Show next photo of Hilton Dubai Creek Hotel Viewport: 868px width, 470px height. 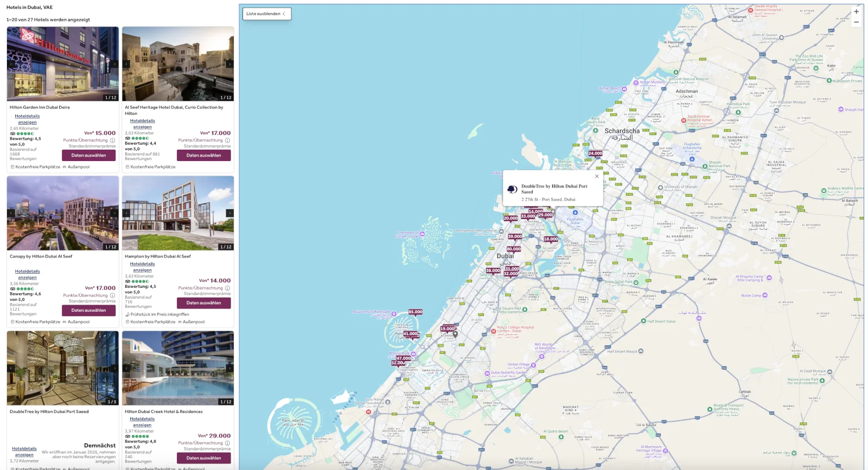point(229,368)
